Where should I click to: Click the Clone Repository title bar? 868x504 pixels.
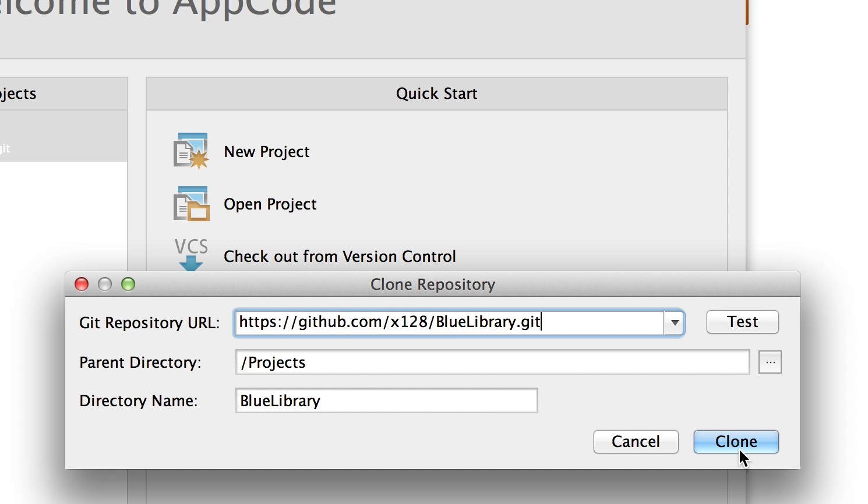pos(433,284)
